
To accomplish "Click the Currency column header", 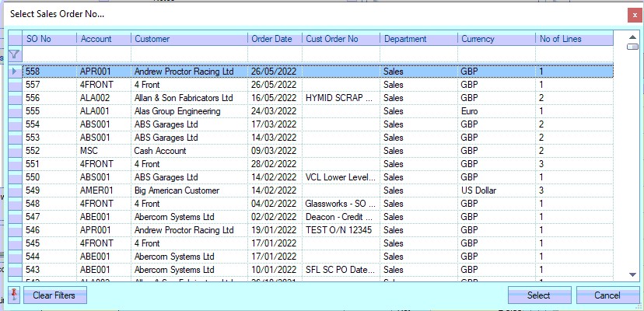I will click(x=496, y=39).
